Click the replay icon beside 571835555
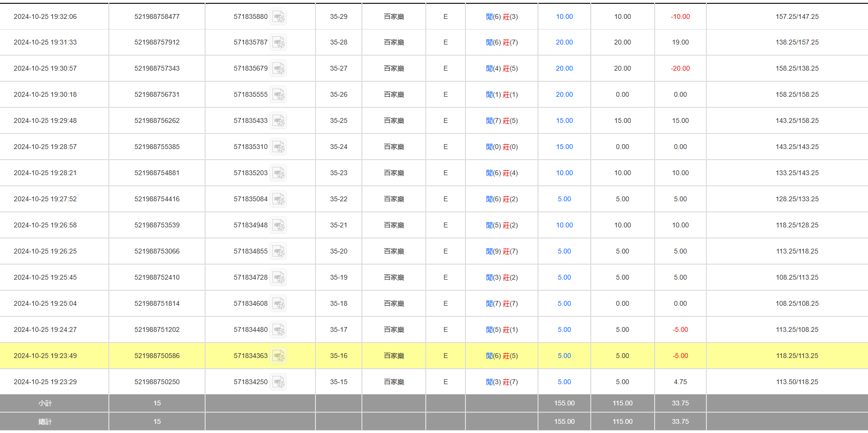 pyautogui.click(x=278, y=95)
